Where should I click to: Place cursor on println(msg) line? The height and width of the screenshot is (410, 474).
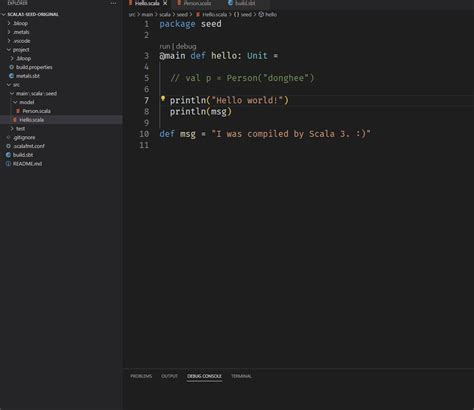[x=200, y=112]
